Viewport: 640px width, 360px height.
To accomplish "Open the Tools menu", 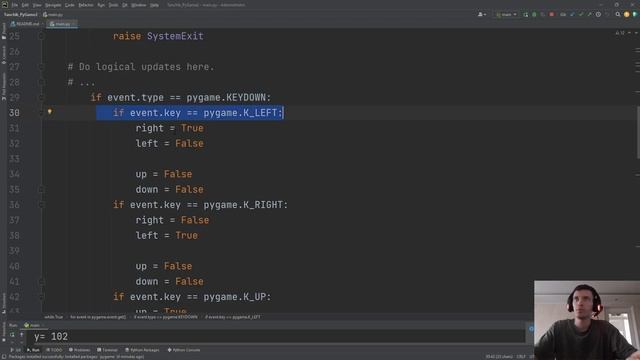I will pos(113,5).
